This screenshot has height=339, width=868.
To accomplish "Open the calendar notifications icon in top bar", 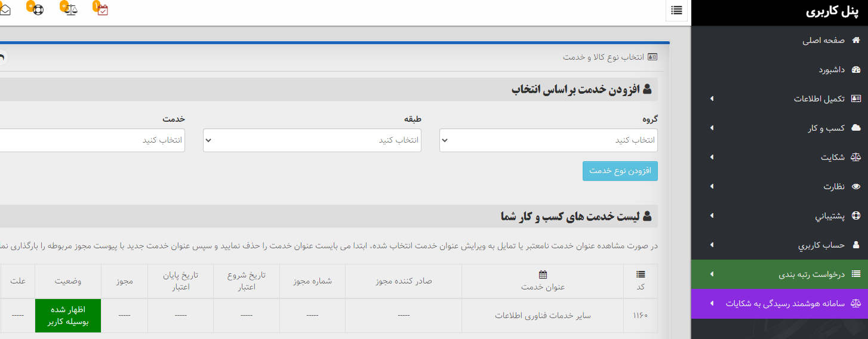I will tap(102, 10).
